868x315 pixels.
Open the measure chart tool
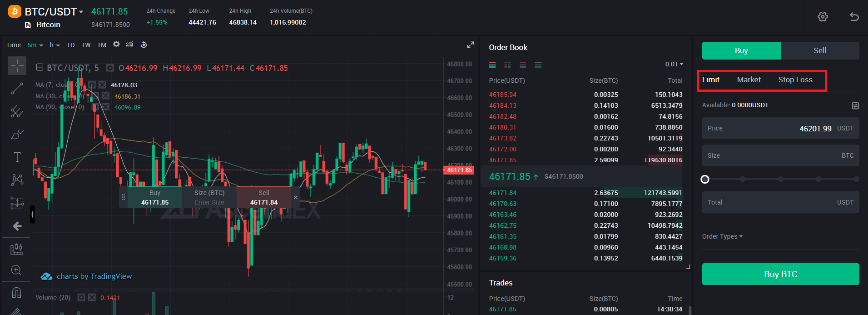point(17,249)
